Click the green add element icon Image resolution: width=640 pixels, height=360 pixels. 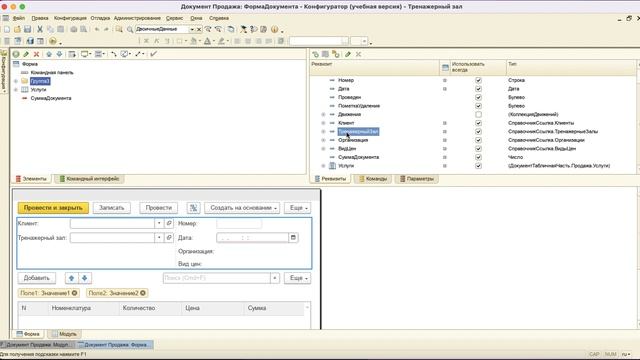point(16,54)
